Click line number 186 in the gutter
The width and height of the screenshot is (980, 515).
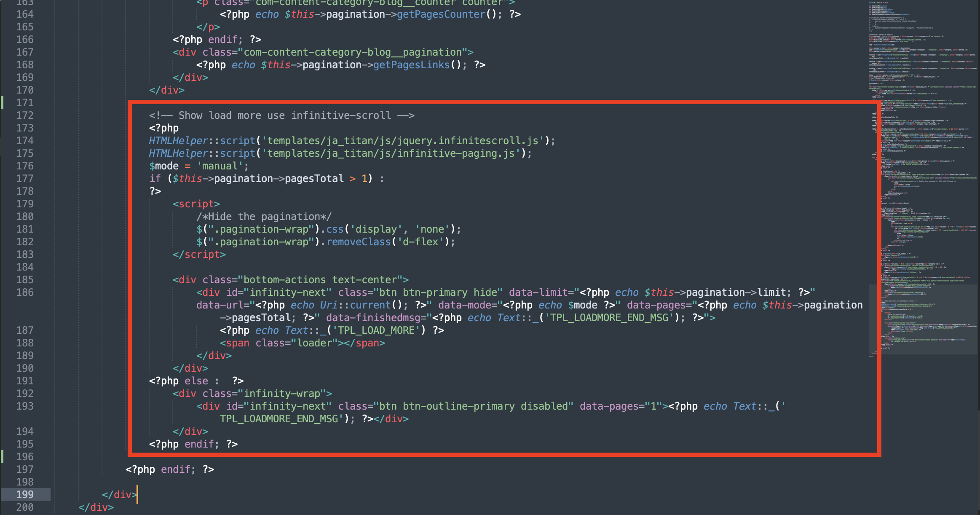click(x=25, y=292)
